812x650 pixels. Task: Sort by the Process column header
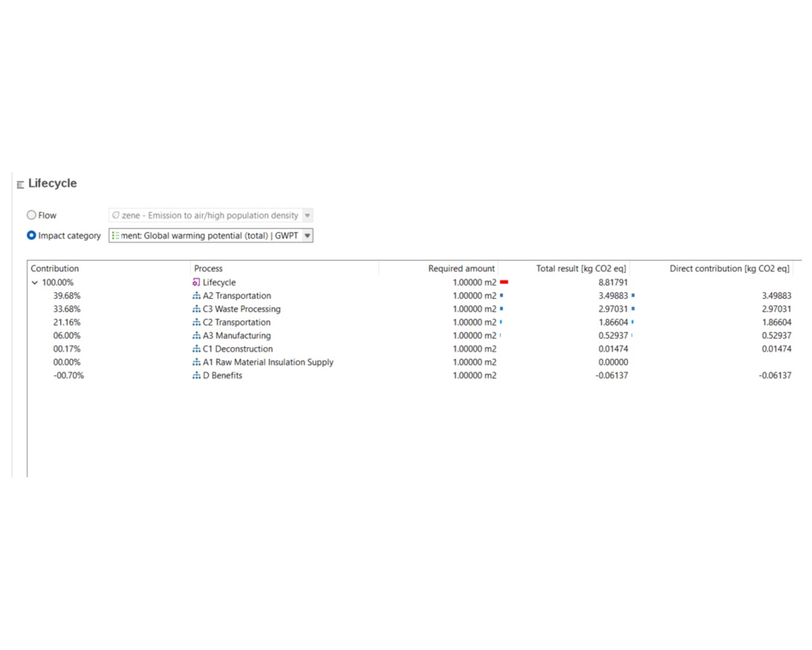click(208, 268)
